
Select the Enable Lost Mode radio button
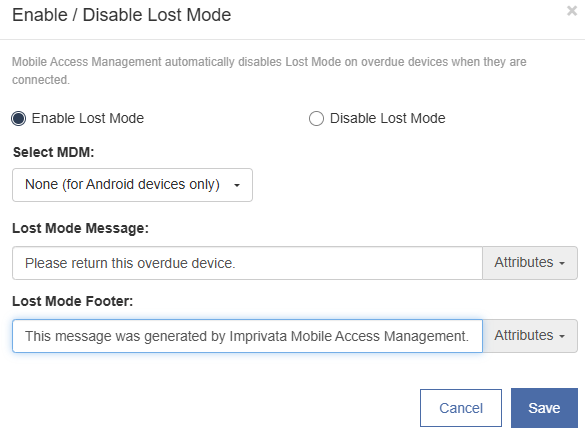(x=18, y=119)
